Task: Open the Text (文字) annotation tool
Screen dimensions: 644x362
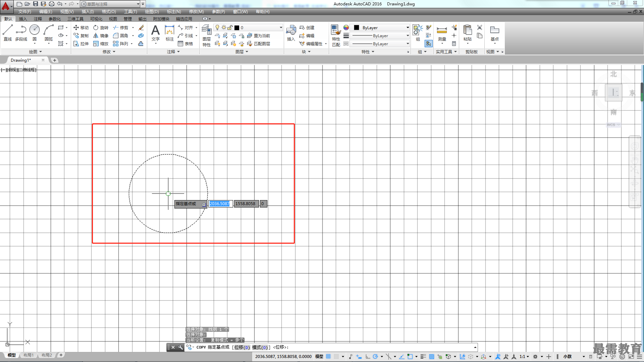Action: pyautogui.click(x=155, y=33)
